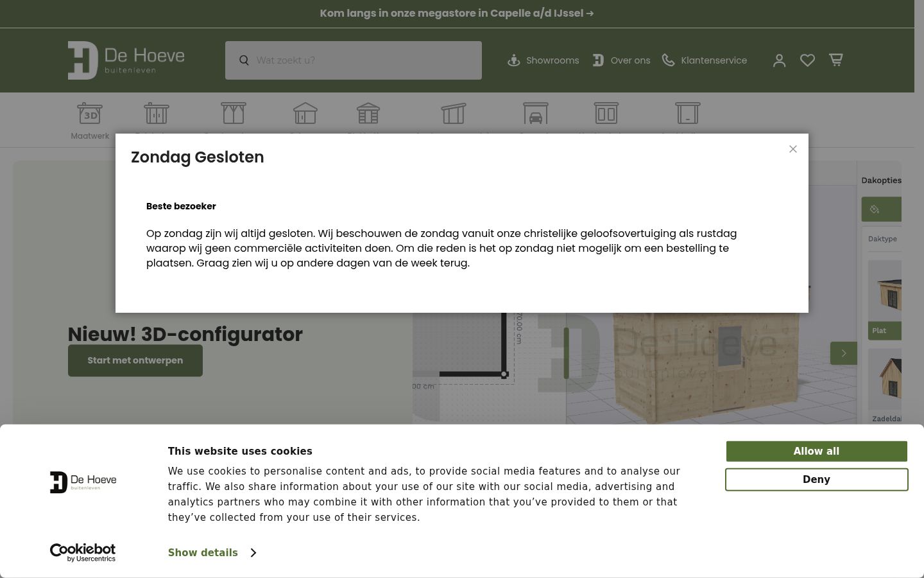The image size is (924, 578).
Task: Select the Plat roof type thumbnail
Action: tap(885, 300)
